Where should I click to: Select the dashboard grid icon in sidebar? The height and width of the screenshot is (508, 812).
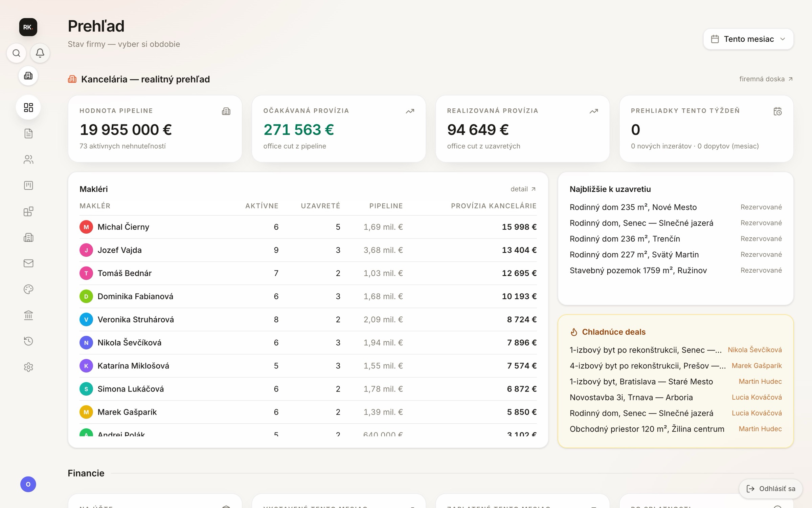tap(28, 108)
